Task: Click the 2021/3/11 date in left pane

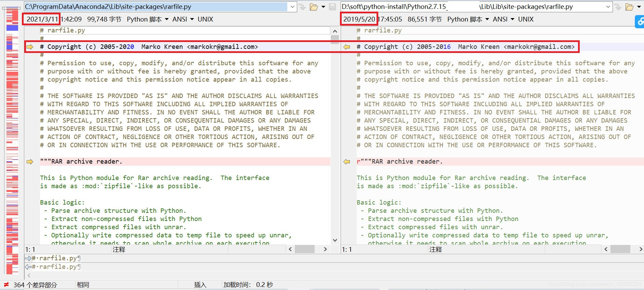Action: [x=42, y=19]
